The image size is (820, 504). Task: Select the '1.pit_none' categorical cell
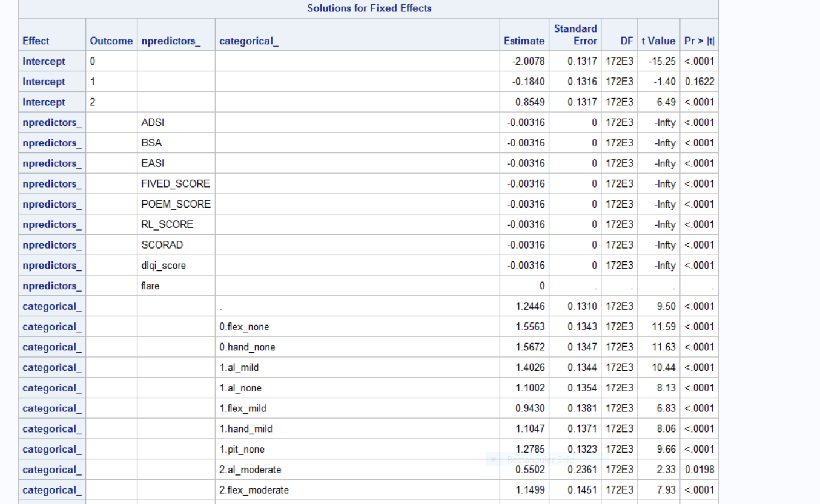242,450
